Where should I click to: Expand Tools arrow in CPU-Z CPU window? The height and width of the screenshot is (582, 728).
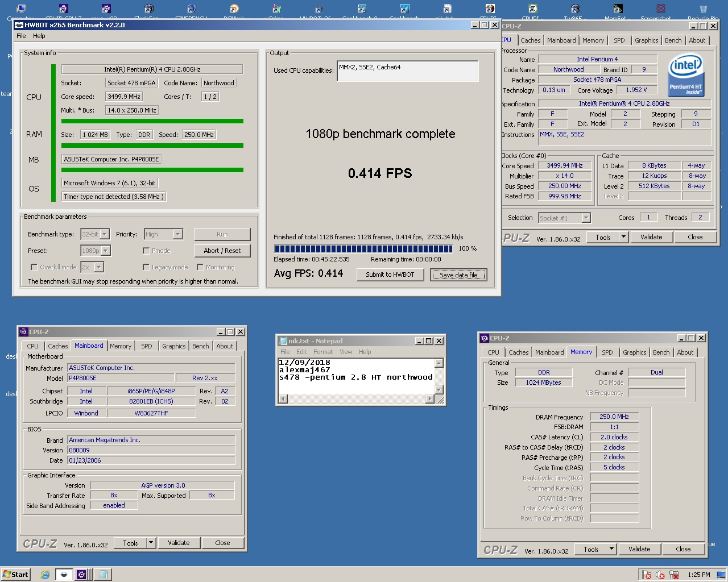[x=623, y=237]
